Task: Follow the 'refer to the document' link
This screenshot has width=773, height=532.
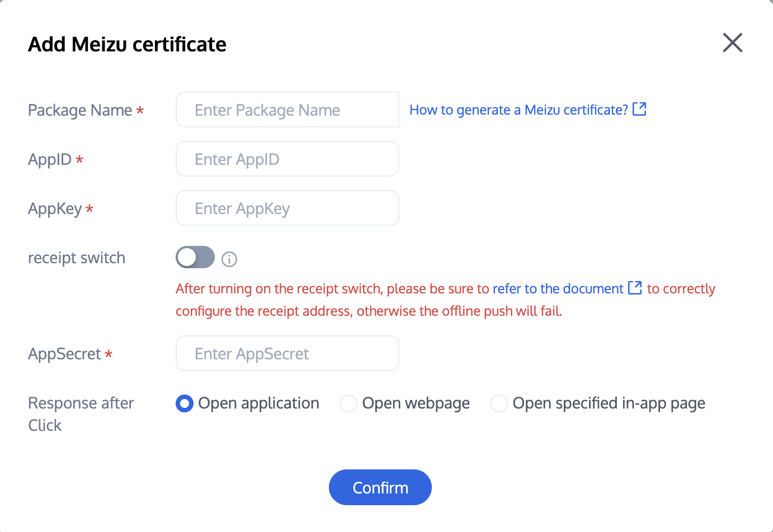Action: coord(558,289)
